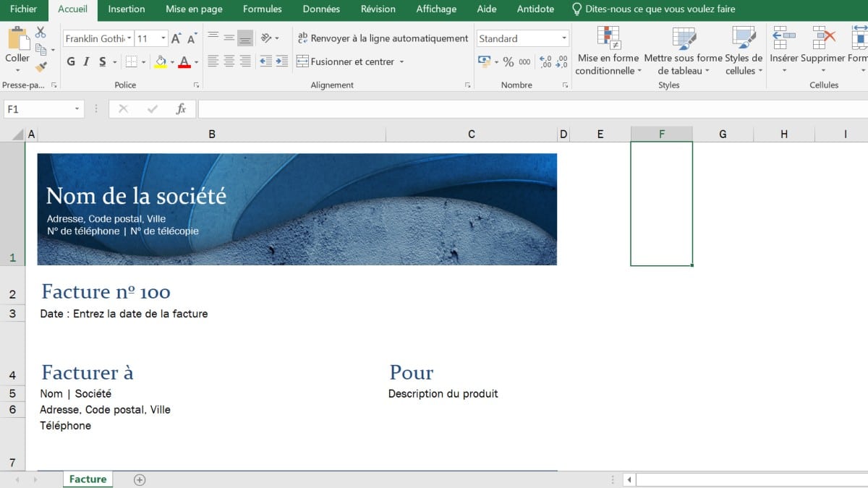Open the Standard number format dropdown
Viewport: 868px width, 488px height.
(x=564, y=38)
